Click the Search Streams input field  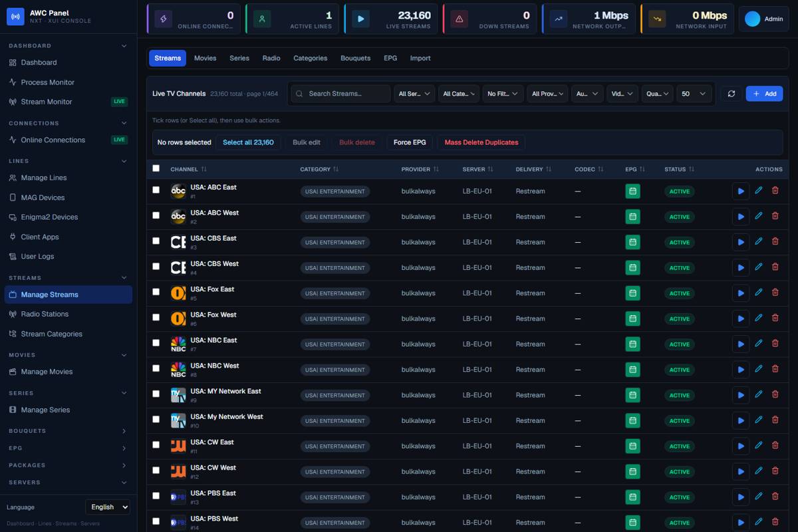340,94
